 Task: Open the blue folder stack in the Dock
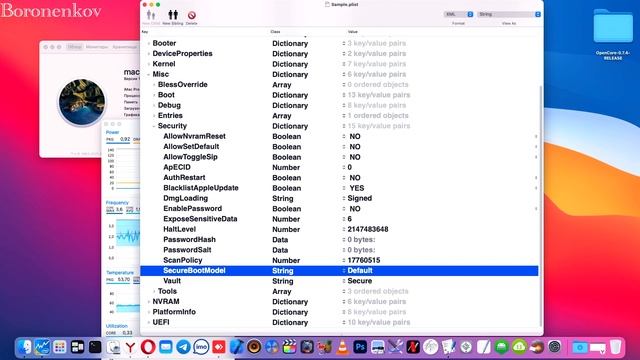580,347
